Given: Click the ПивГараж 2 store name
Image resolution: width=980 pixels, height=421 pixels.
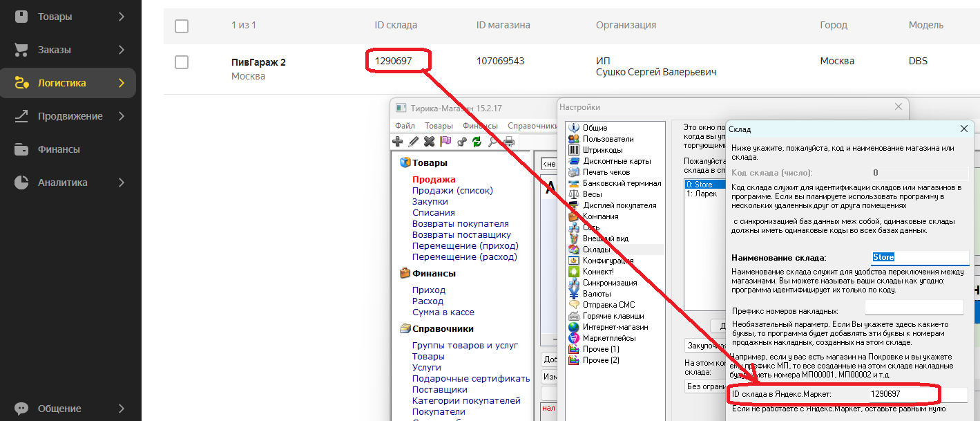Looking at the screenshot, I should pyautogui.click(x=258, y=62).
